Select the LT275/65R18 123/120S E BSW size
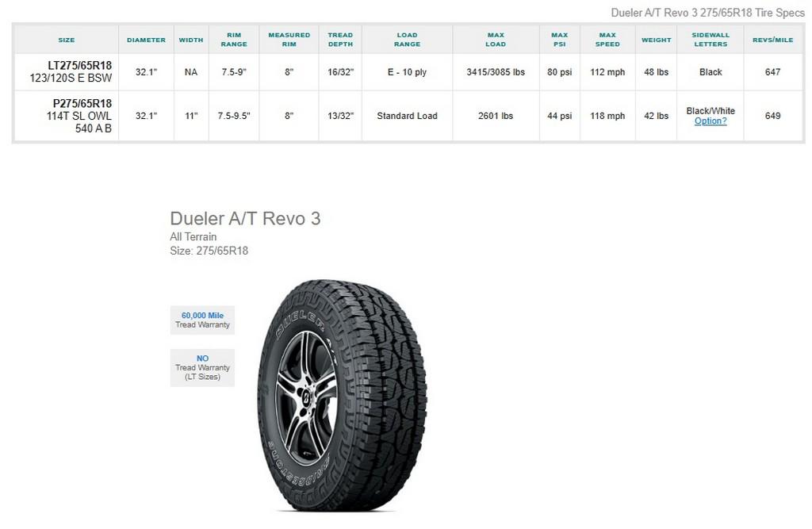812x529 pixels. point(66,71)
